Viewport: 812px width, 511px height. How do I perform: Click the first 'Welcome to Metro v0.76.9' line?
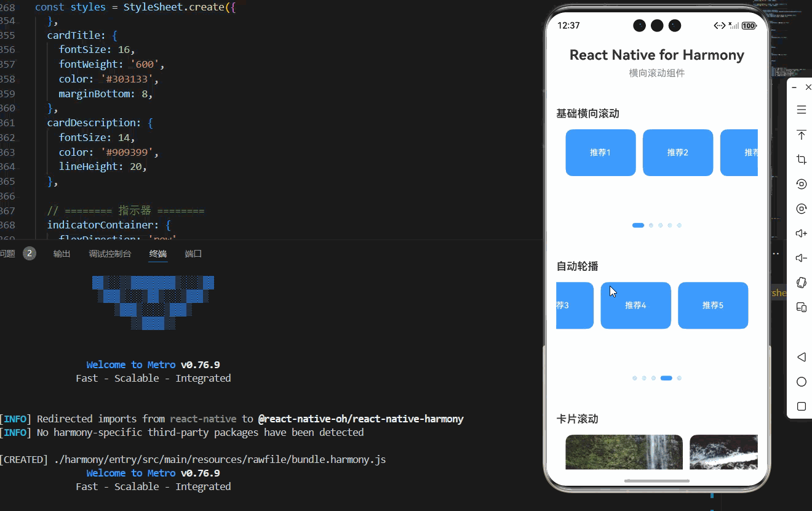tap(153, 364)
